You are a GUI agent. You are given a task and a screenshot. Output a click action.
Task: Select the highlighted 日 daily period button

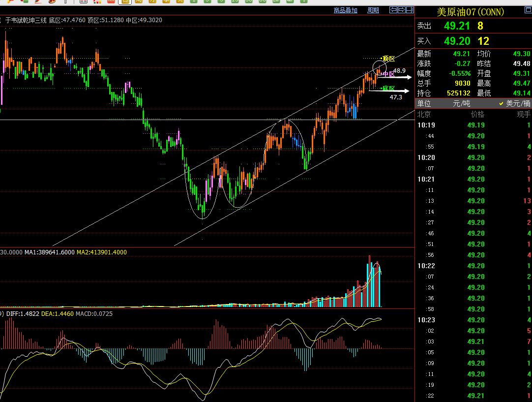pos(125,1)
